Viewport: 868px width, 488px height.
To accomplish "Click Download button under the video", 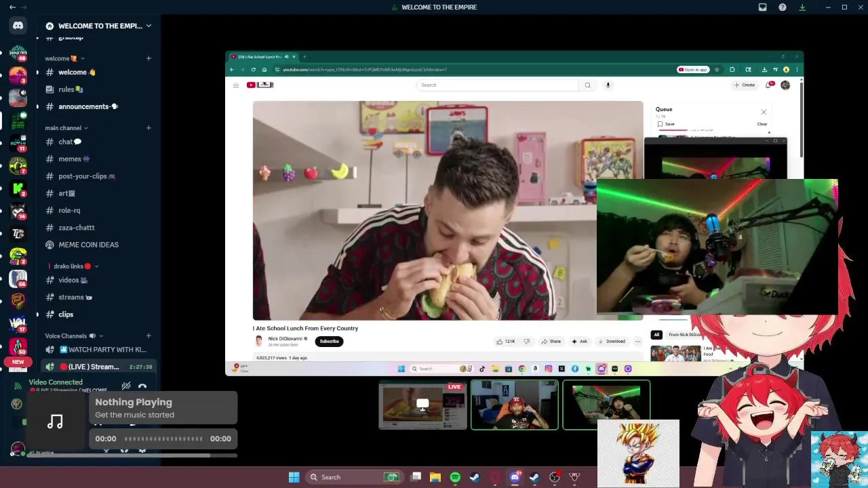I will pyautogui.click(x=611, y=341).
